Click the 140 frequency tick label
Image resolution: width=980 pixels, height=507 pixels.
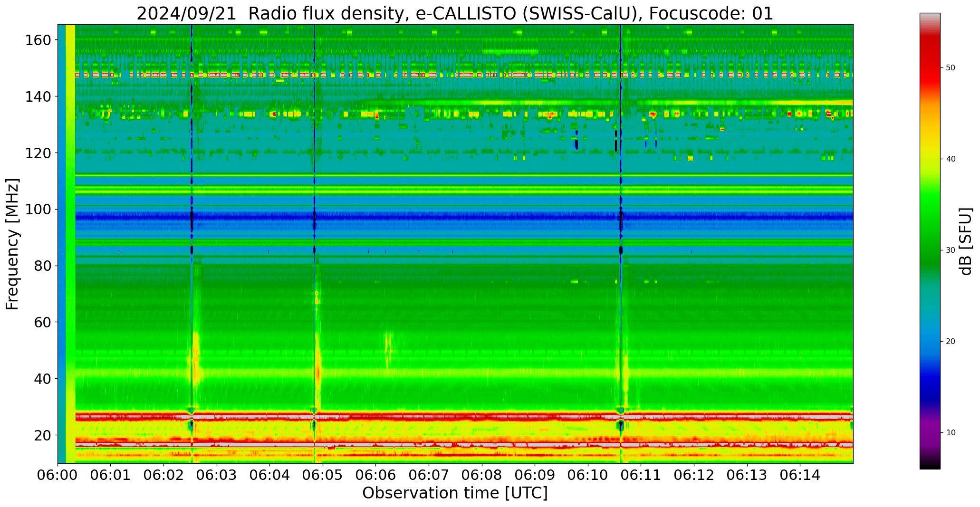click(x=38, y=96)
